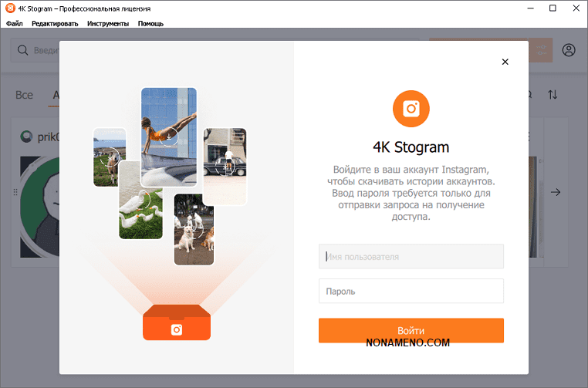Switch to the Все tab
Image resolution: width=588 pixels, height=388 pixels.
tap(24, 95)
